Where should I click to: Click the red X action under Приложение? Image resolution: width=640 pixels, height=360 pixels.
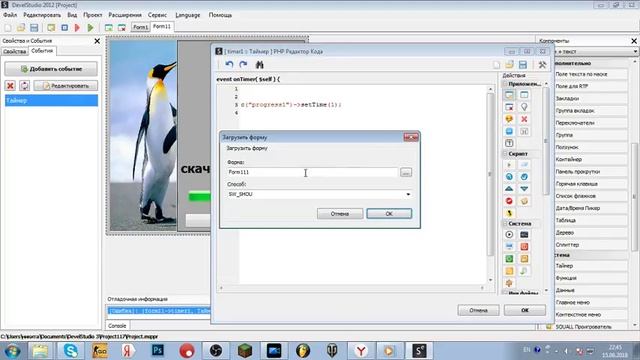(524, 119)
